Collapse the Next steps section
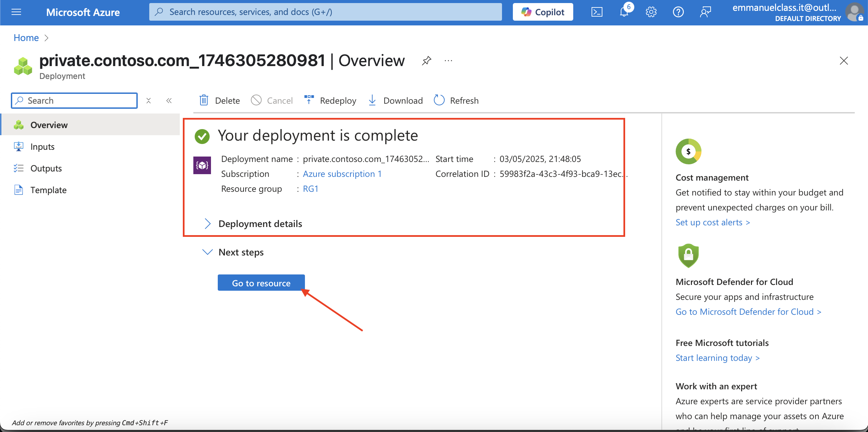 [233, 252]
